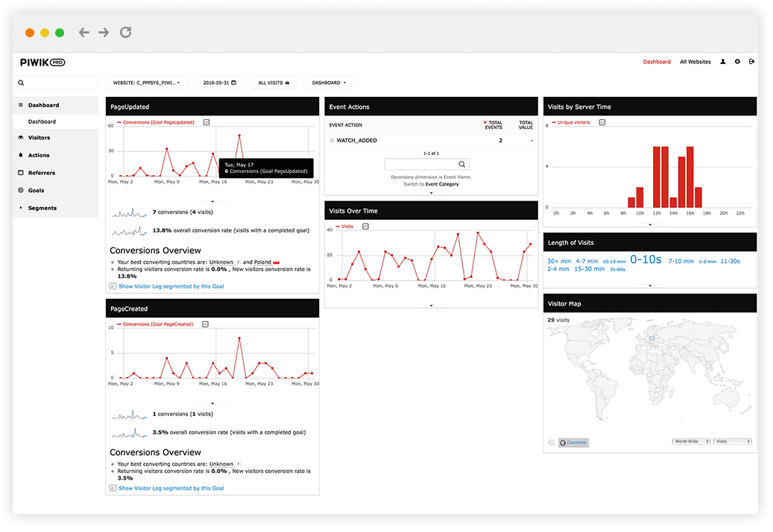Click the PageUpdated graph metrics picker icon
Viewport: 773px width, 532px height.
pos(206,122)
